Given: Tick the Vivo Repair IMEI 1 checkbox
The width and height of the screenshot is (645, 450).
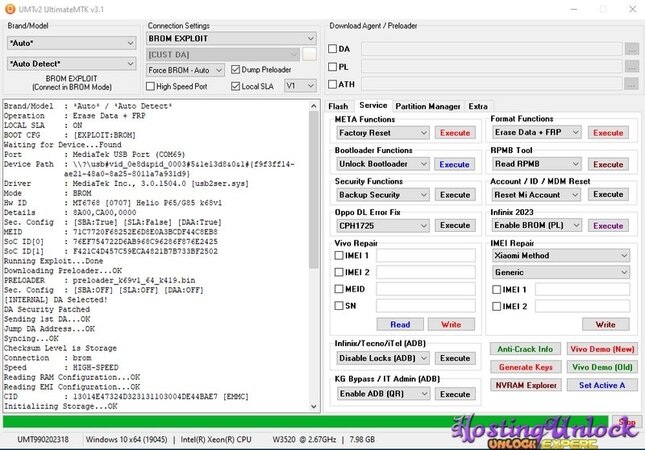Looking at the screenshot, I should pyautogui.click(x=341, y=254).
